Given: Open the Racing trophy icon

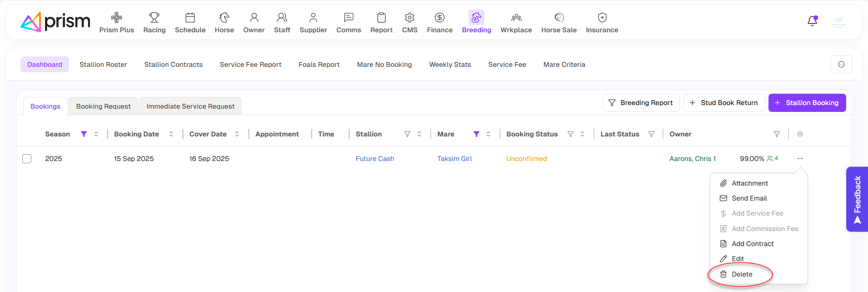Looking at the screenshot, I should tap(154, 18).
